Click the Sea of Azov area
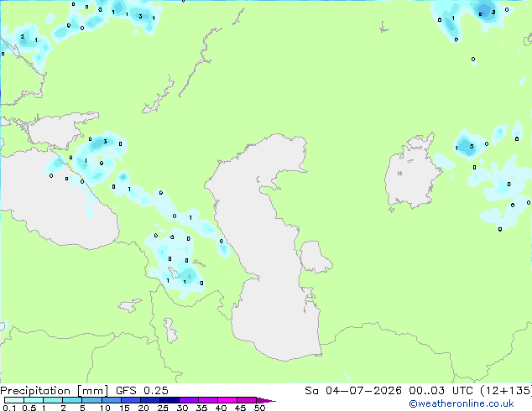 (58, 131)
